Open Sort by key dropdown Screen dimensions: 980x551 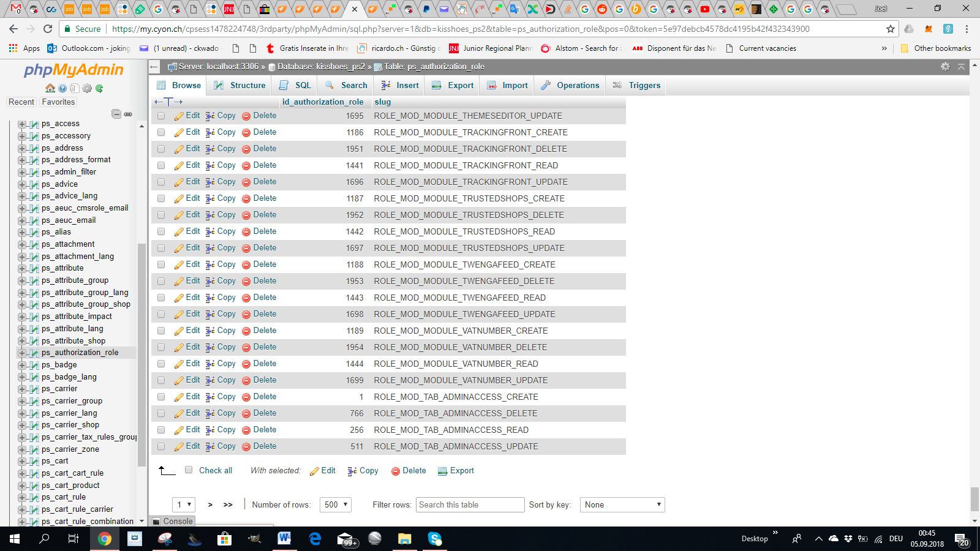point(622,504)
